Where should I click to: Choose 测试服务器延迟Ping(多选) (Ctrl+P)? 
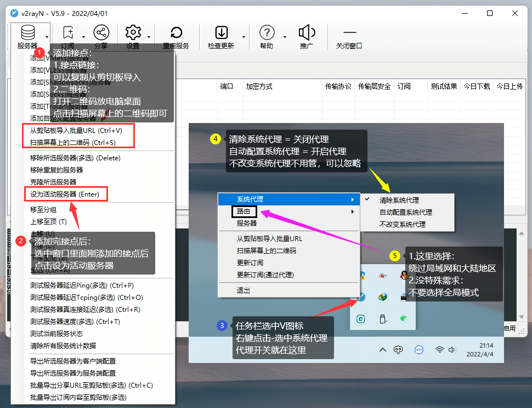pyautogui.click(x=82, y=286)
